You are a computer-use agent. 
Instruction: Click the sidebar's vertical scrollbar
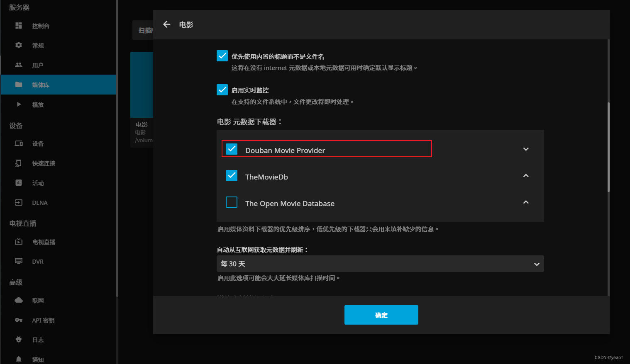(117, 148)
